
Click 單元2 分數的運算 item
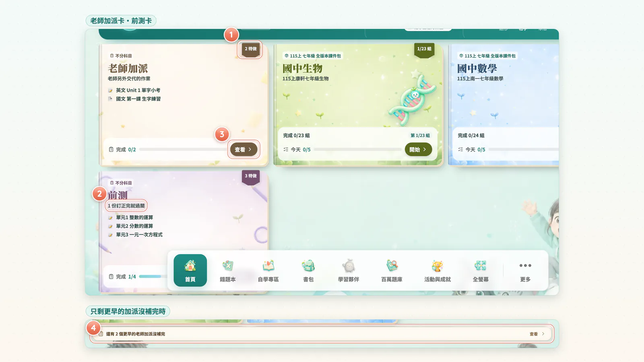click(x=134, y=226)
